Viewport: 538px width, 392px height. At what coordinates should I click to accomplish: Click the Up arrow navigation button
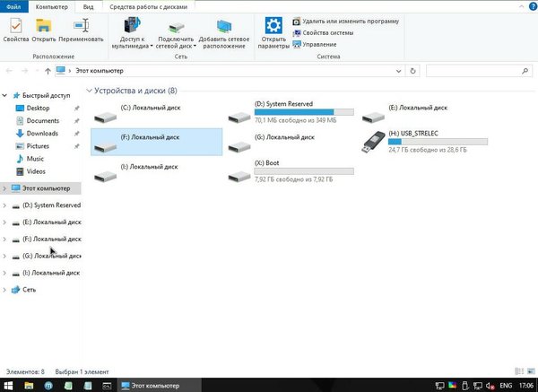click(48, 70)
